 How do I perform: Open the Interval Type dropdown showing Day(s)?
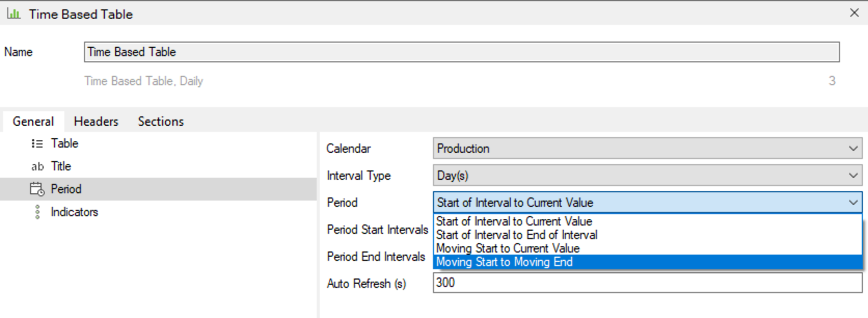tap(647, 176)
